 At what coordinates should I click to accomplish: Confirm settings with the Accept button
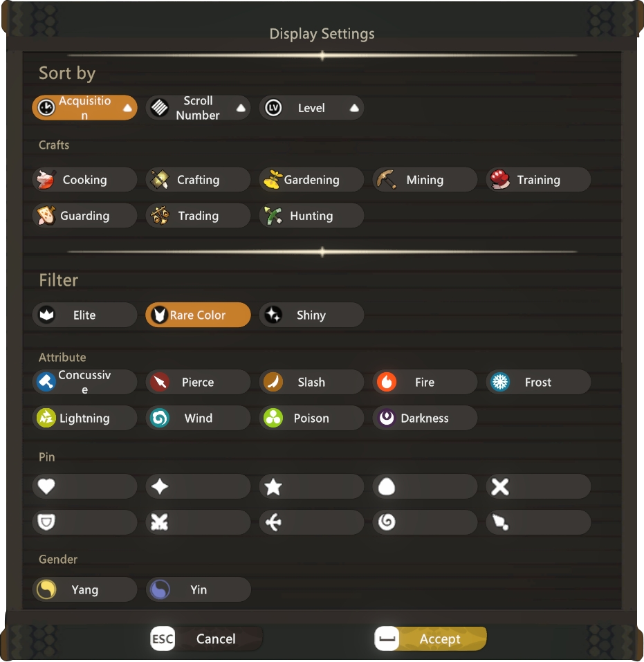click(x=430, y=638)
